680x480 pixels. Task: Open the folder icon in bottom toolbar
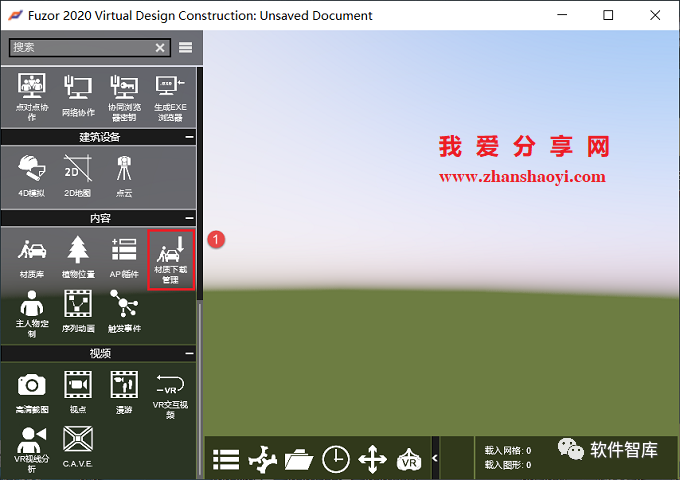point(299,460)
